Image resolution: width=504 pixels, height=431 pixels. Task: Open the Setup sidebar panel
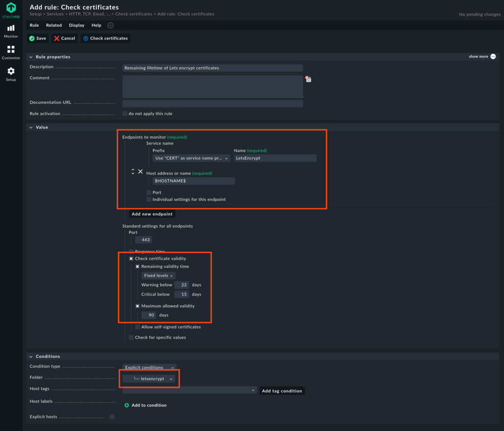10,71
